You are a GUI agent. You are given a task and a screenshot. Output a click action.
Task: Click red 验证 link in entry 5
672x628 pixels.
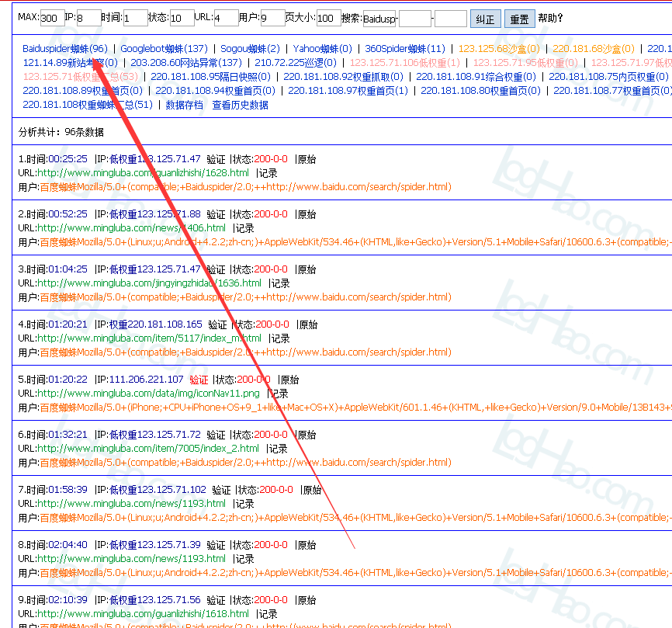199,380
